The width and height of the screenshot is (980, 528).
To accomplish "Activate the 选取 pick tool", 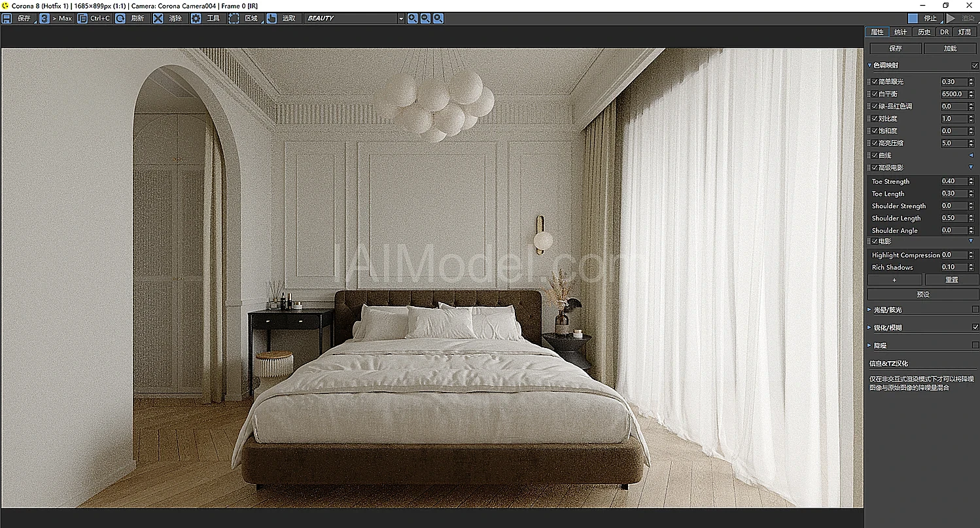I will pyautogui.click(x=283, y=18).
